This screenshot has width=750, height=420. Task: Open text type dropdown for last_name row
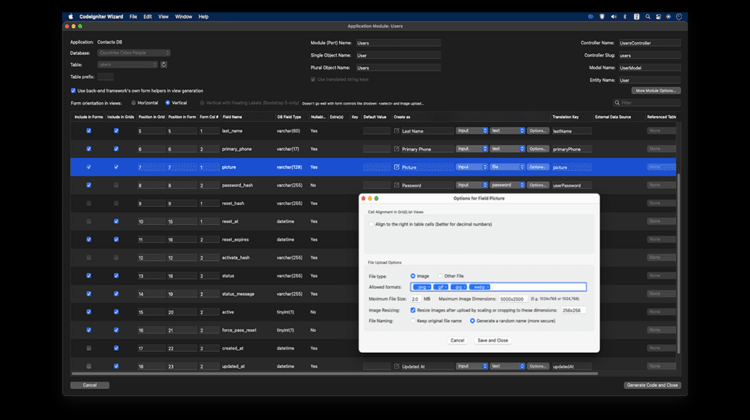point(507,131)
